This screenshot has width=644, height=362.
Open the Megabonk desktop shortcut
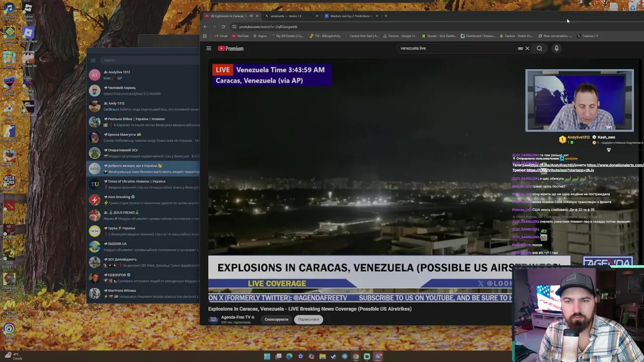click(9, 182)
